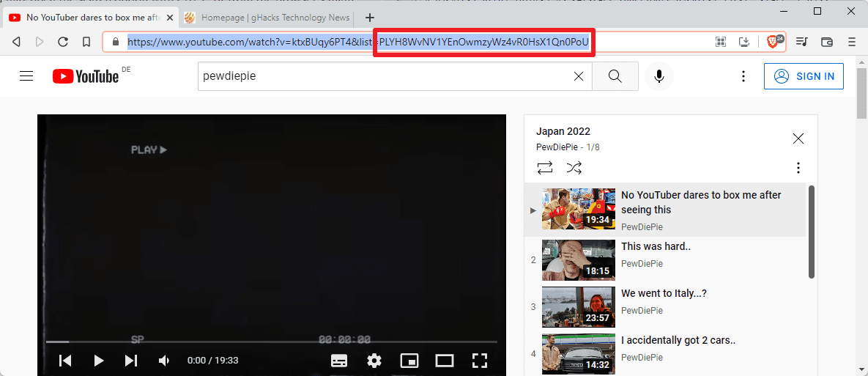This screenshot has height=376, width=868.
Task: Enter fullscreen mode in video player
Action: 479,360
